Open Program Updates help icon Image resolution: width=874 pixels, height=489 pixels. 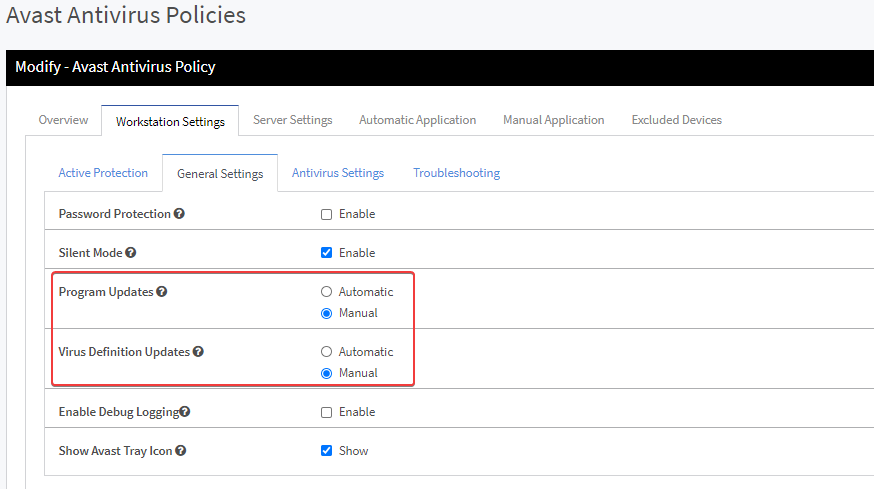pyautogui.click(x=162, y=292)
